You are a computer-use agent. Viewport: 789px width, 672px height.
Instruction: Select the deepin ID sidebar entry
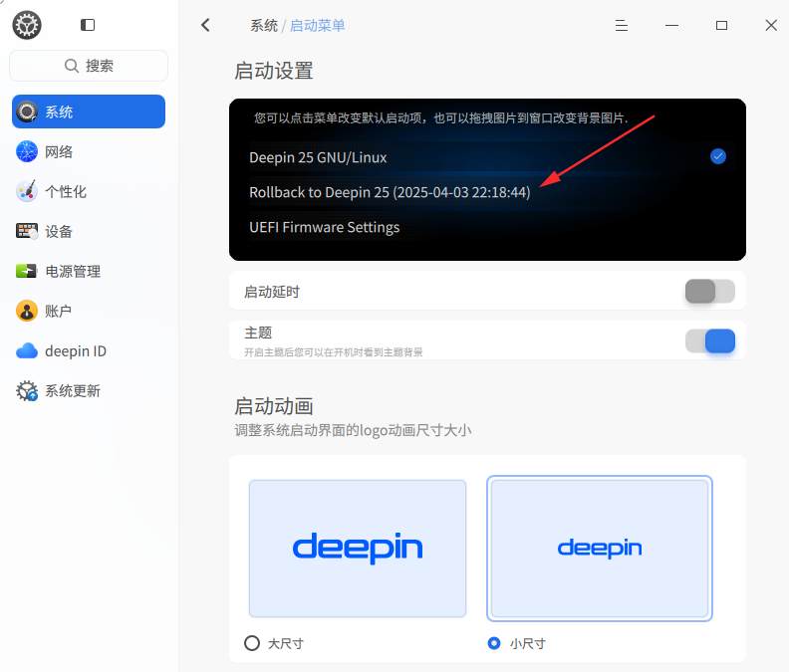click(89, 350)
